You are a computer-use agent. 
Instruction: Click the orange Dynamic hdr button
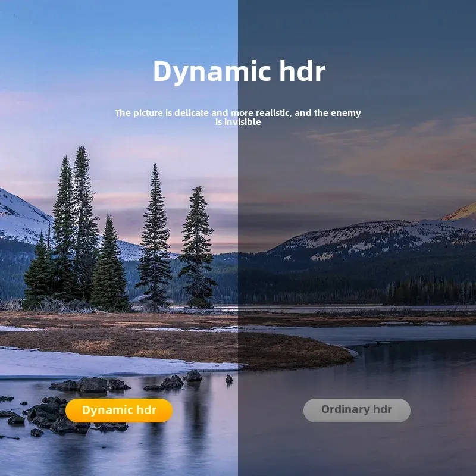pyautogui.click(x=119, y=410)
